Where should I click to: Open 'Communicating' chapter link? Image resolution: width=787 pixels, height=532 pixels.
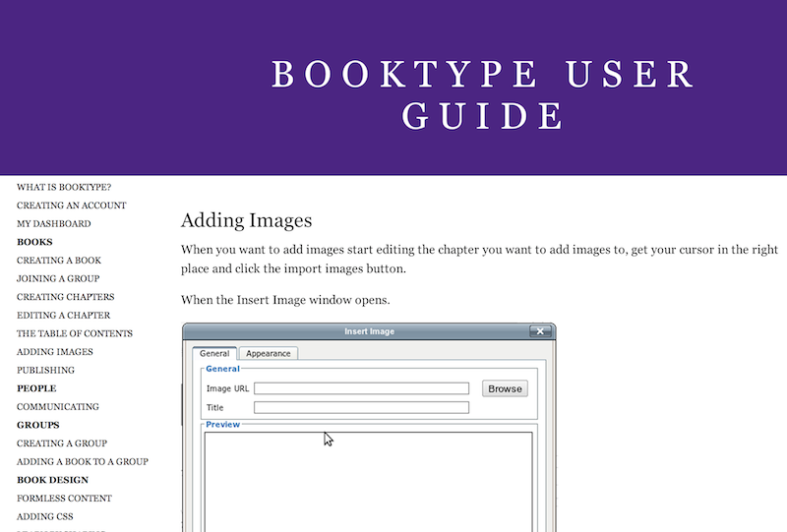point(58,407)
